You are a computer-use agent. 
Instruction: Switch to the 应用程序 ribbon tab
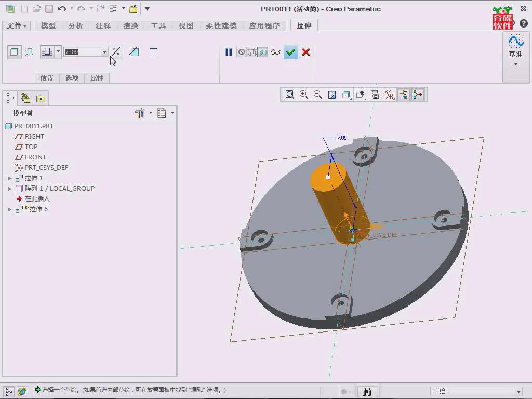264,26
